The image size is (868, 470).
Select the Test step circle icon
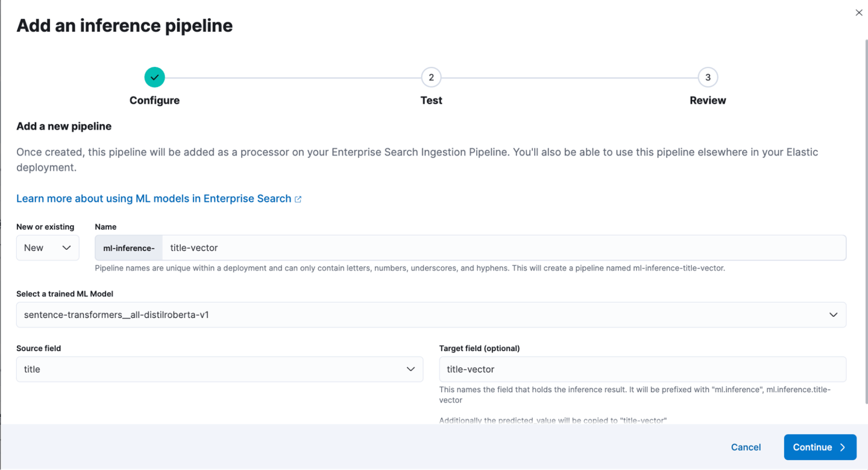pyautogui.click(x=431, y=77)
